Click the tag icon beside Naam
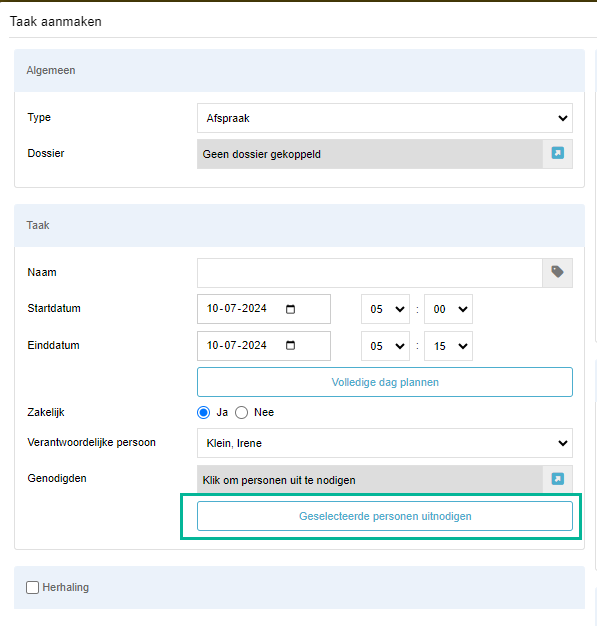The width and height of the screenshot is (597, 626). 557,272
